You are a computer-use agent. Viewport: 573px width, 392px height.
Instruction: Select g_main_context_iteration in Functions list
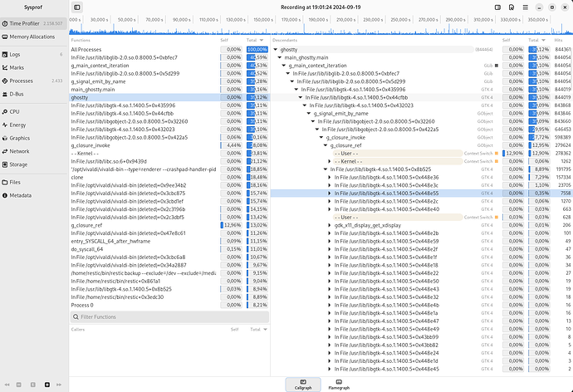click(x=169, y=66)
